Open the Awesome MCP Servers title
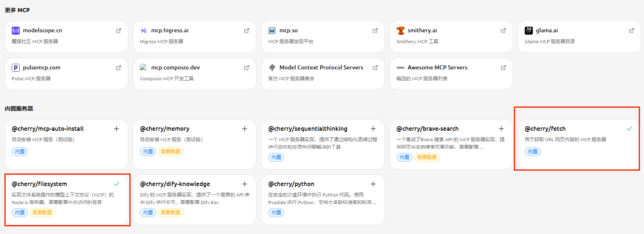 click(437, 67)
